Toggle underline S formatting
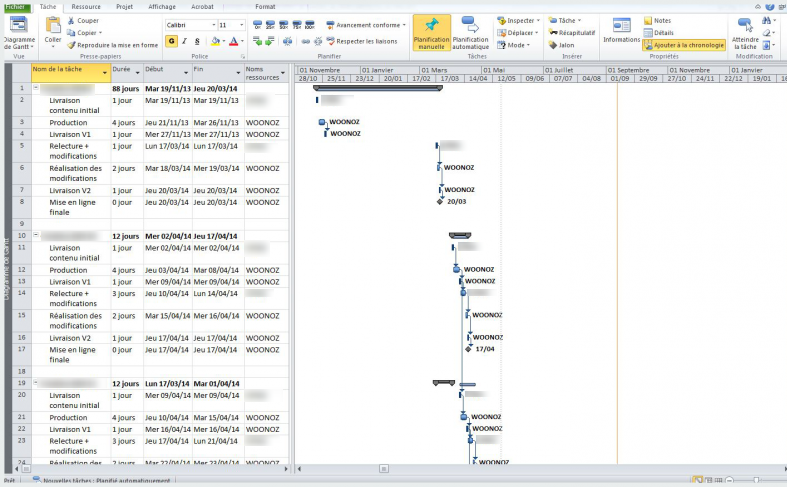Viewport: 787px width, 490px height. (197, 41)
